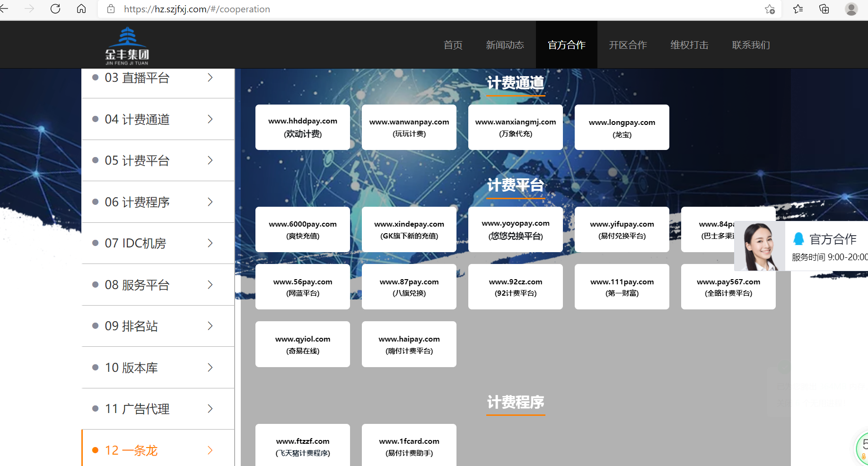Open the www.hhddpay.com partner link
The image size is (868, 466).
click(x=303, y=127)
